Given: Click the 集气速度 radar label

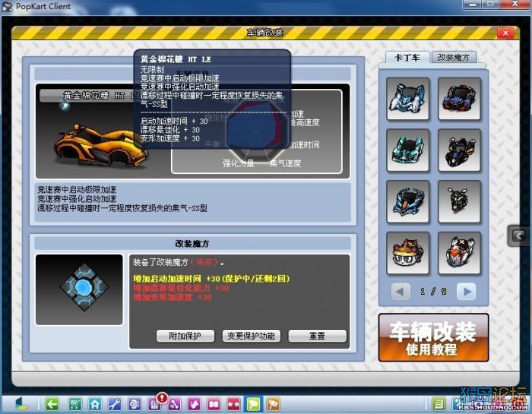Looking at the screenshot, I should coord(285,163).
